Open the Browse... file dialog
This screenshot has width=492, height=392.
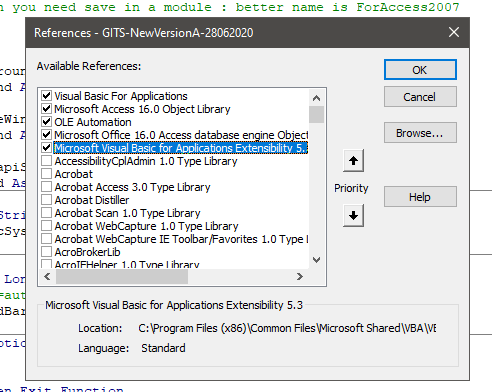coord(420,133)
